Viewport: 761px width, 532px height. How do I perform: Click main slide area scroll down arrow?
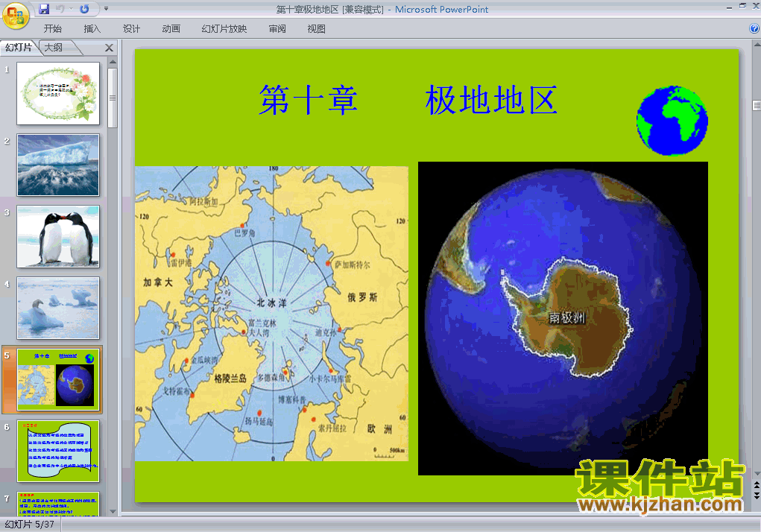(757, 473)
